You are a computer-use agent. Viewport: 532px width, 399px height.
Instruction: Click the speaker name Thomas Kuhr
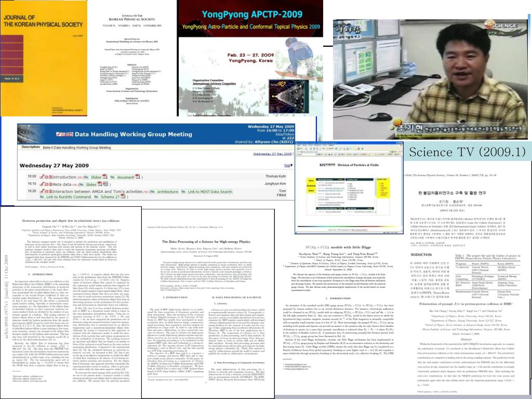click(x=275, y=177)
